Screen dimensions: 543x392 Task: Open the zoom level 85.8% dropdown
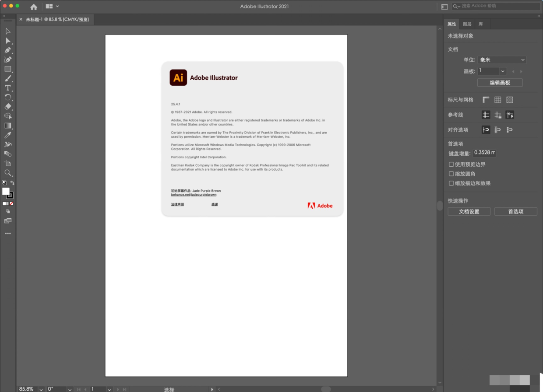coord(41,389)
